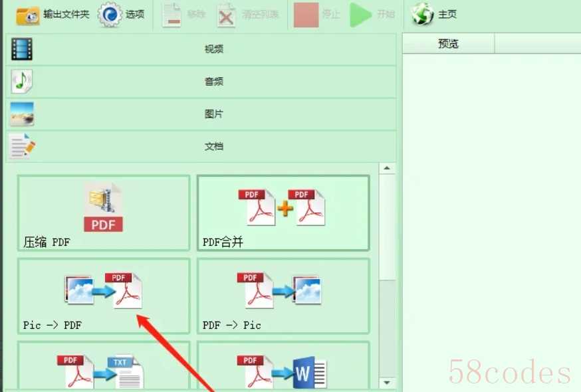581x392 pixels.
Task: Choose the Pic -> PDF conversion tile
Action: 104,296
